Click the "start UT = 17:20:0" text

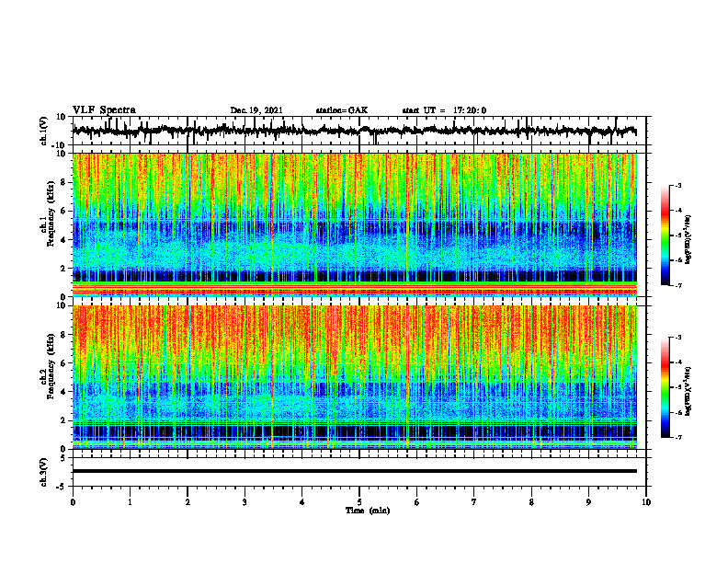click(444, 110)
